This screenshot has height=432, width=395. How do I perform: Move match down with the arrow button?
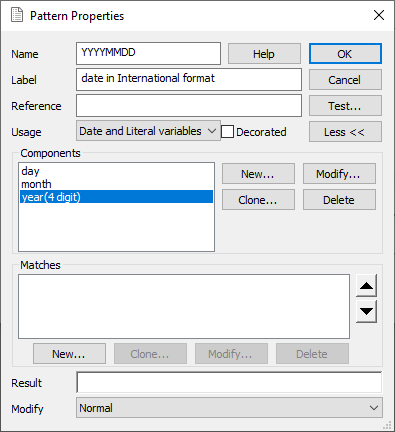[366, 311]
